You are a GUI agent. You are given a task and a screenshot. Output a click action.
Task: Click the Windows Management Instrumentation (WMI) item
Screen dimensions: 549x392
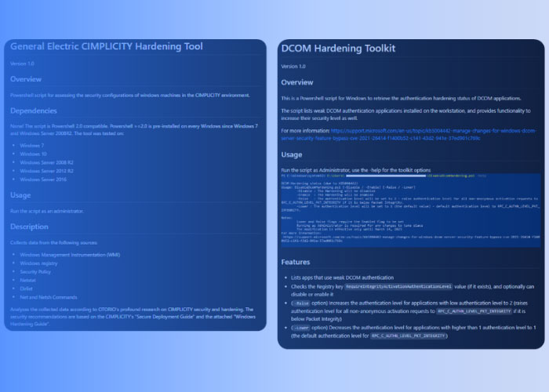[70, 255]
